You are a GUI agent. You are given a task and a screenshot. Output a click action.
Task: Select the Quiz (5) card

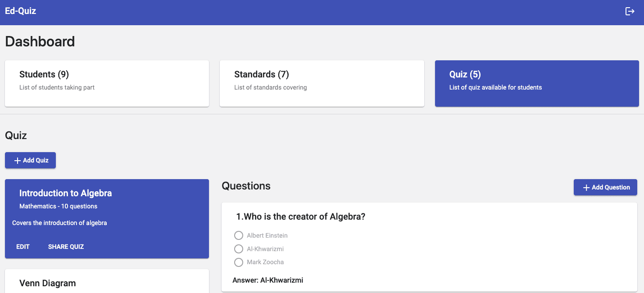coord(536,83)
